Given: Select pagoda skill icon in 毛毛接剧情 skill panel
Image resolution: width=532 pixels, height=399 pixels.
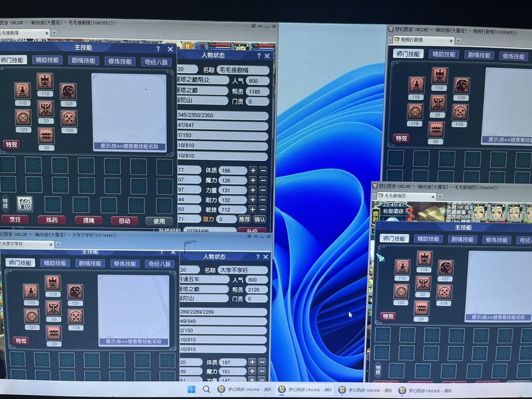Looking at the screenshot, I should 23,90.
